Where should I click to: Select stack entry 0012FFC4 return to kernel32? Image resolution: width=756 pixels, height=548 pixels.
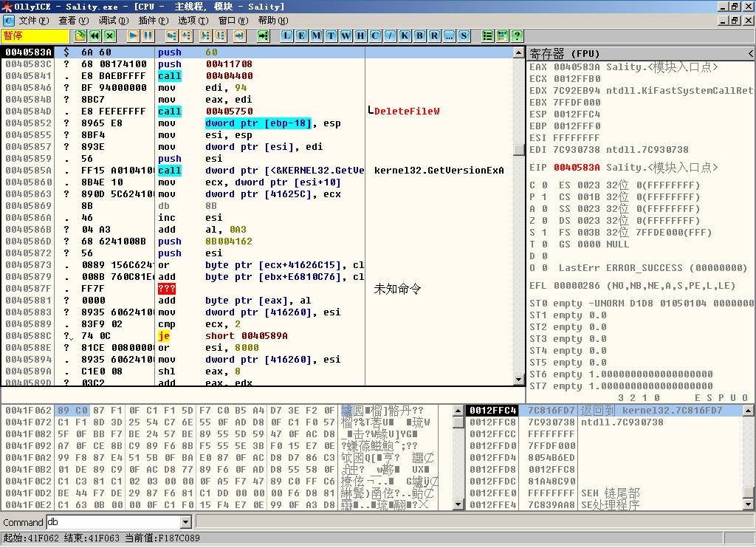605,411
